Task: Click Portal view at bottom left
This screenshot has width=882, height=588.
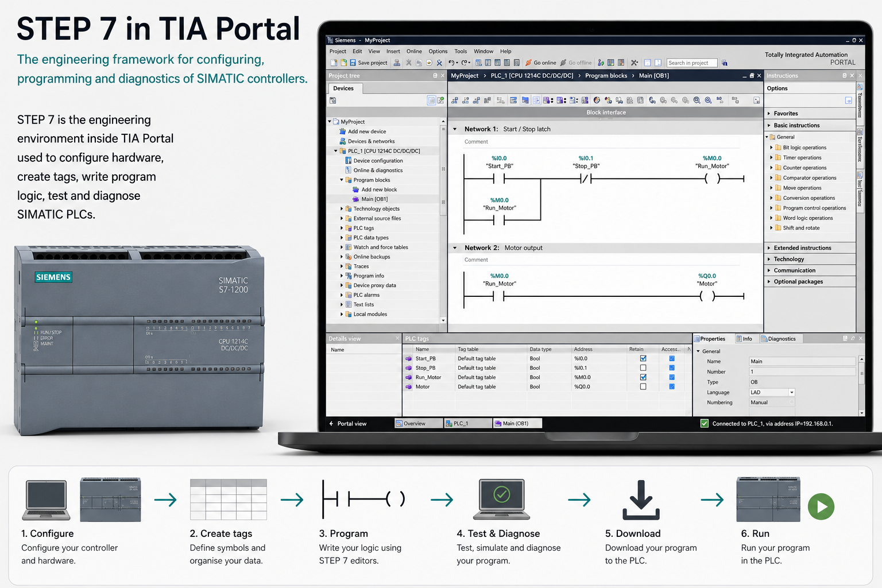Action: click(352, 423)
